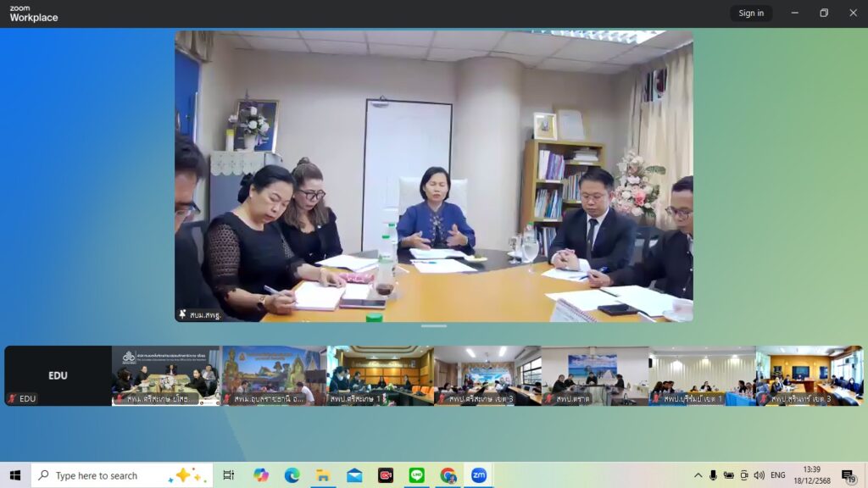Open Google Chrome from the taskbar
The width and height of the screenshot is (868, 488).
coord(448,475)
